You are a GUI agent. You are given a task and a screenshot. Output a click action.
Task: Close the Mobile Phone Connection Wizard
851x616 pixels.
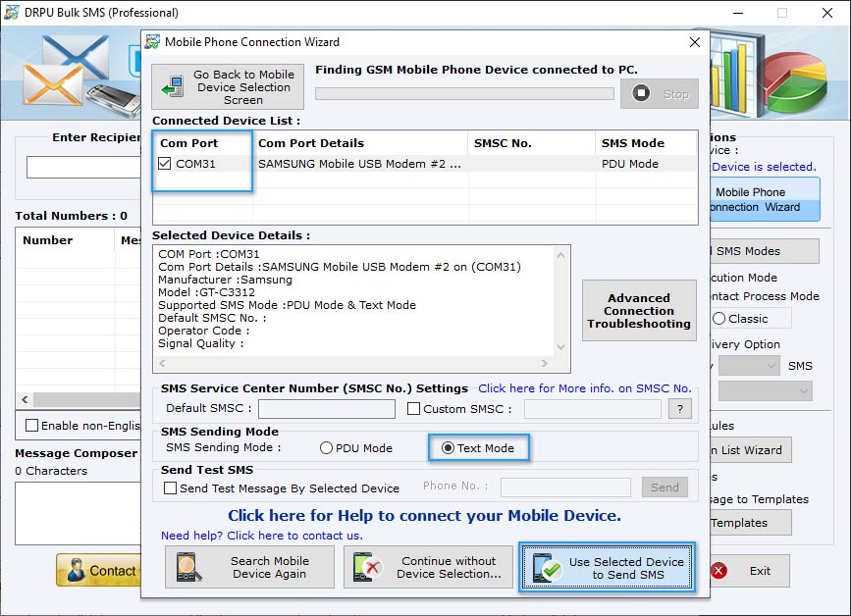tap(695, 42)
